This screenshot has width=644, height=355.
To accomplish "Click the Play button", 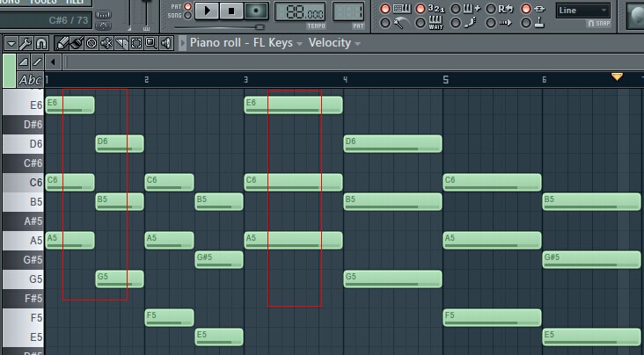I will tap(207, 11).
